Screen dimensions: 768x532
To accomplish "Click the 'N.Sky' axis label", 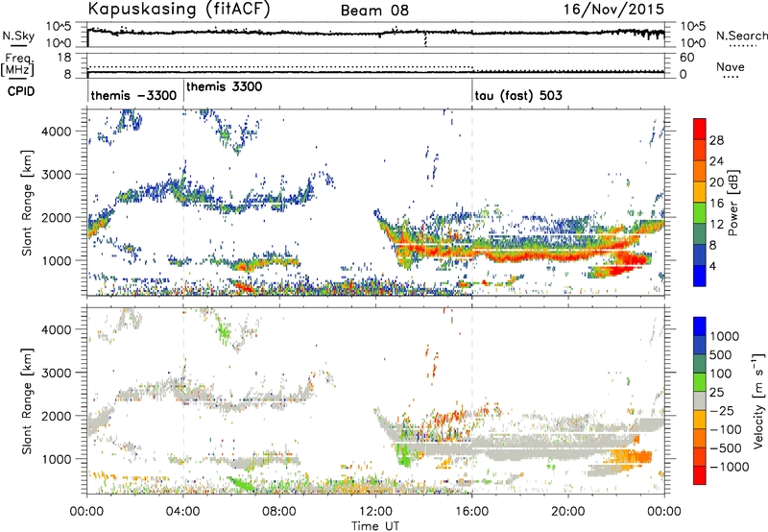I will pos(18,36).
